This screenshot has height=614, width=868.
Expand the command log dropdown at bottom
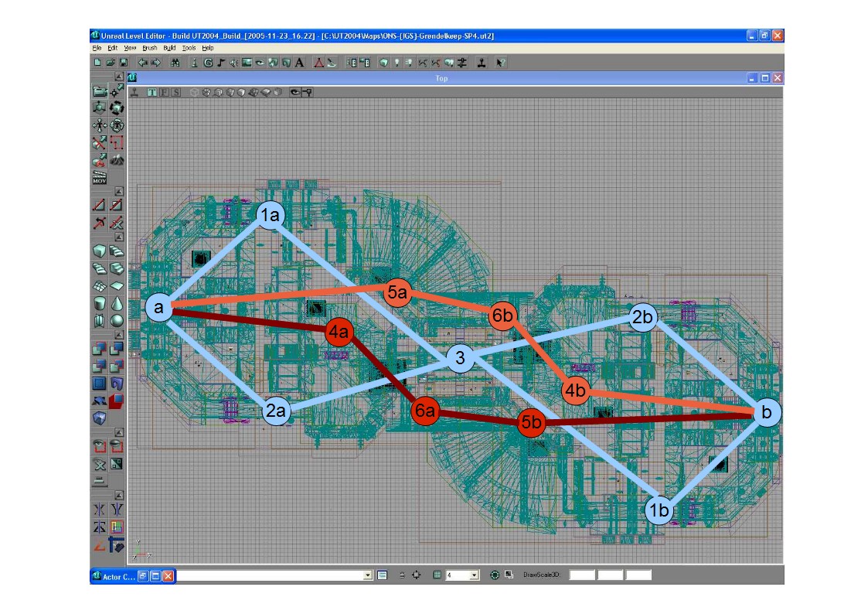pyautogui.click(x=368, y=575)
